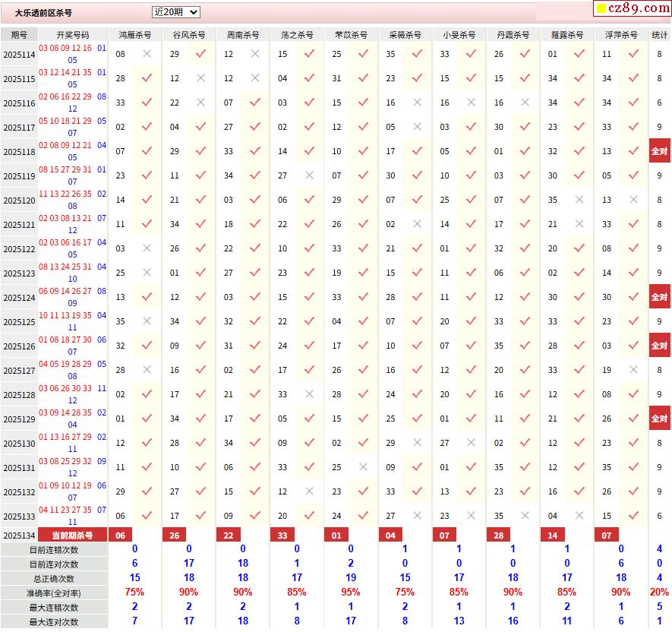Click the 准确率(全对率) row label
The width and height of the screenshot is (672, 632).
(x=53, y=593)
